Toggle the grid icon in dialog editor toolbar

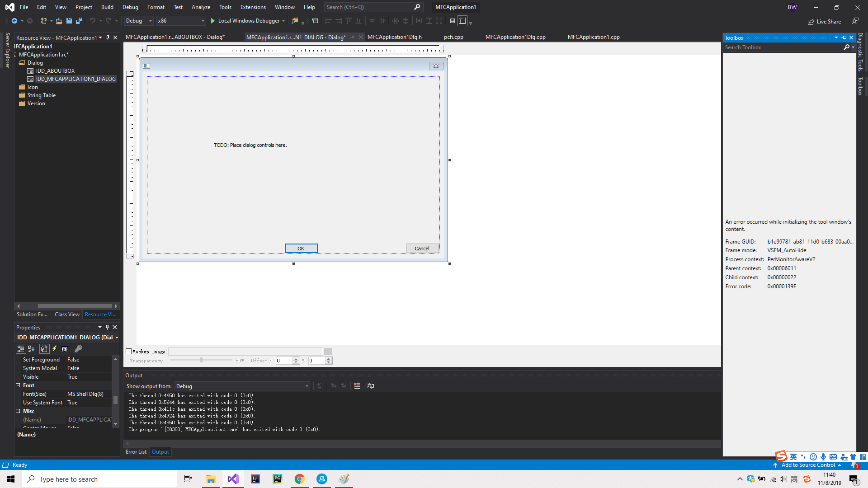(x=453, y=21)
